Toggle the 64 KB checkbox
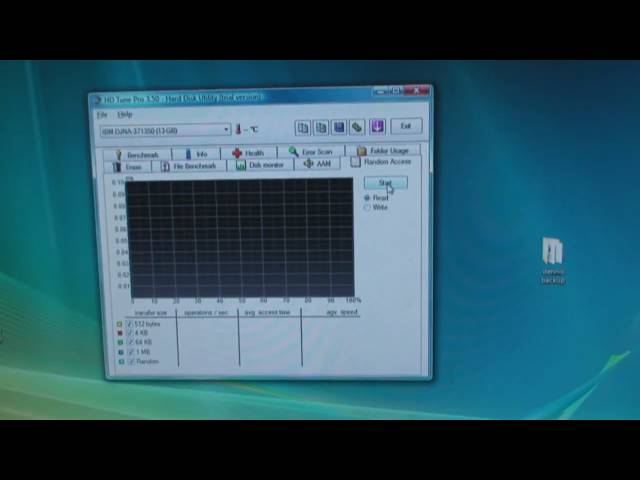Image resolution: width=640 pixels, height=480 pixels. click(x=130, y=342)
